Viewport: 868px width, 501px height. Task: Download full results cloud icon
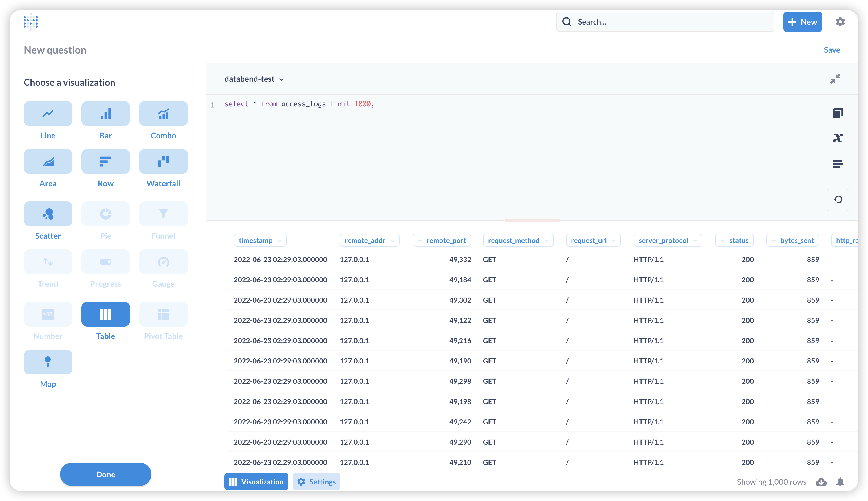pos(821,482)
